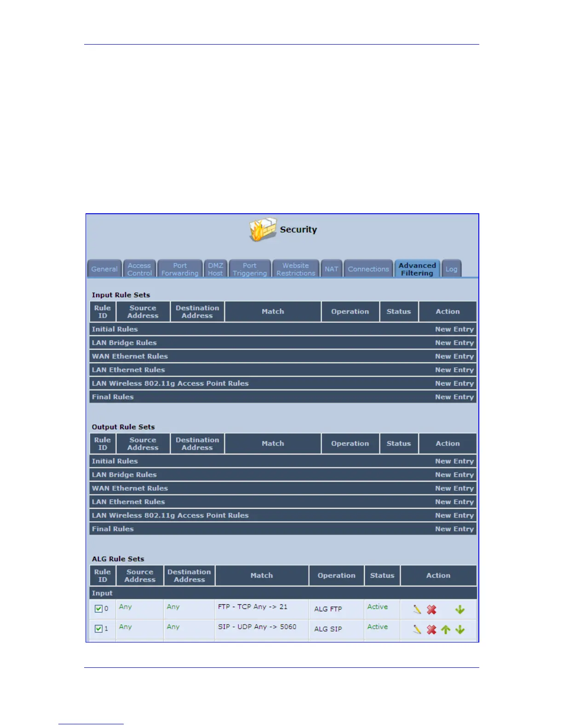Click the Security firewall icon
This screenshot has height=728, width=563.
pyautogui.click(x=263, y=229)
